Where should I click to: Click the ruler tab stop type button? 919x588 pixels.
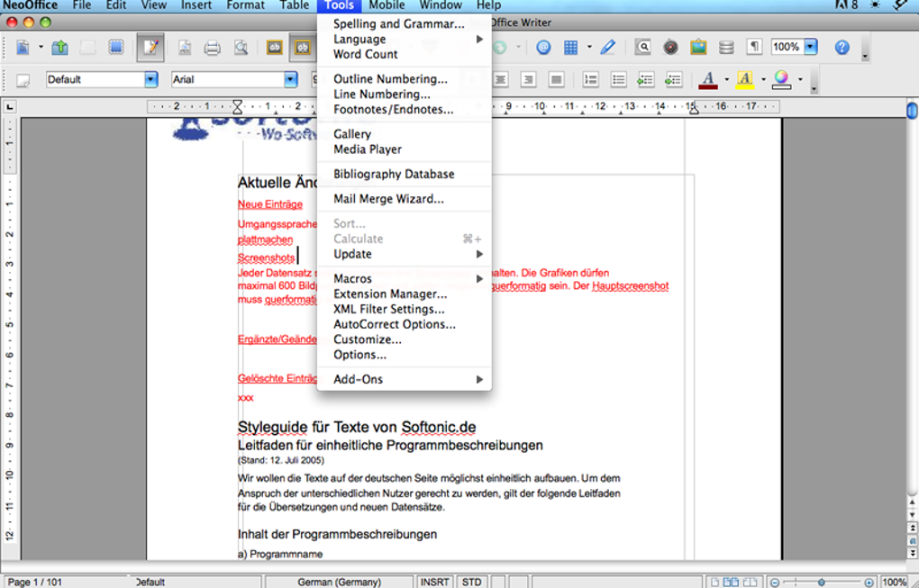click(x=10, y=107)
